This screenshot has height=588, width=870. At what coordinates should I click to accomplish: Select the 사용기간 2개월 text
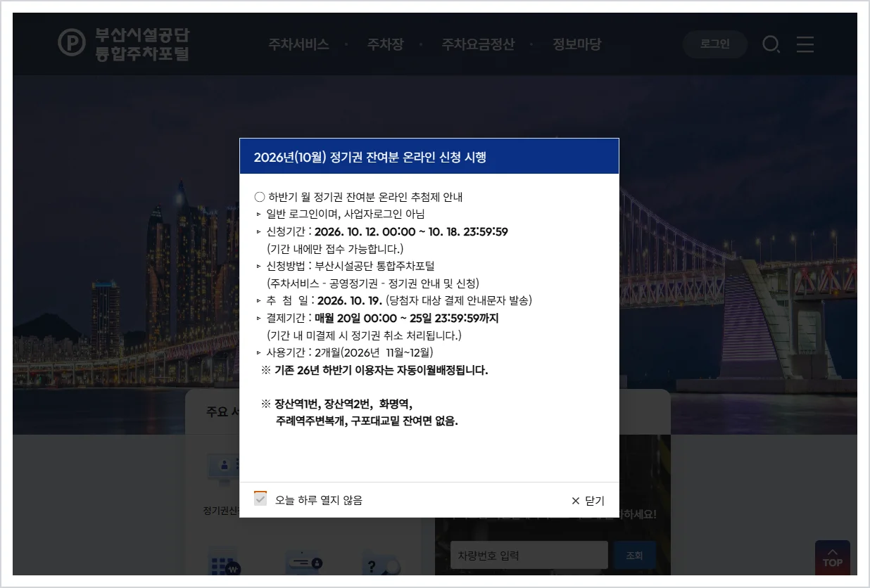pos(349,352)
